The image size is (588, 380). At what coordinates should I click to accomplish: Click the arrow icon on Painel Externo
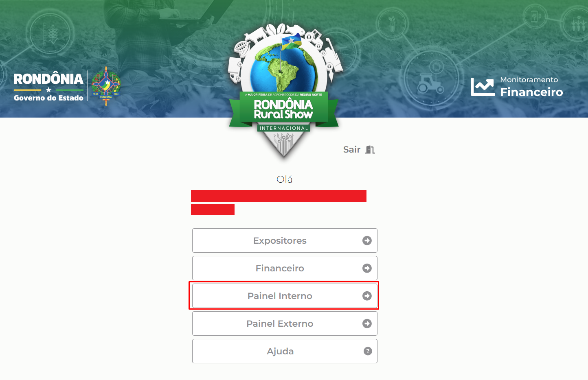[367, 323]
